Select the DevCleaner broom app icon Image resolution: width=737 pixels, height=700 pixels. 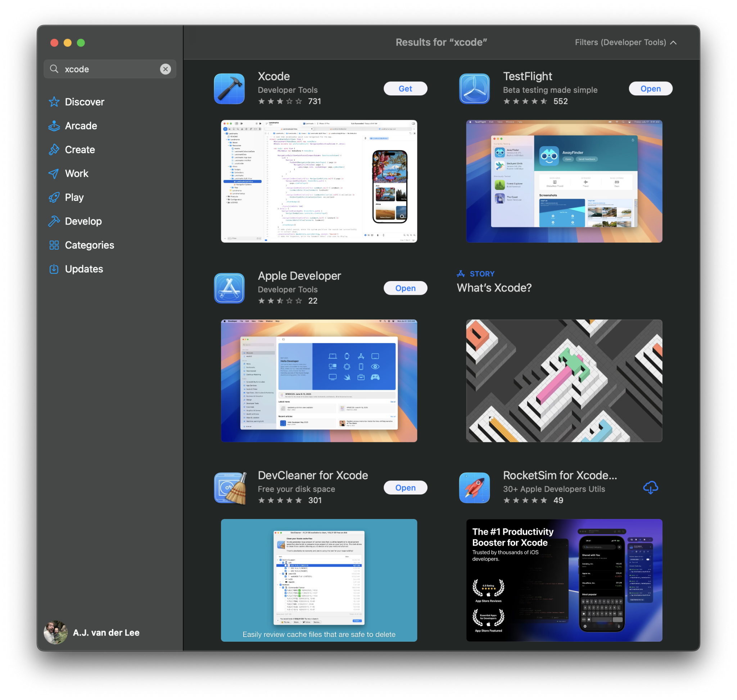230,488
